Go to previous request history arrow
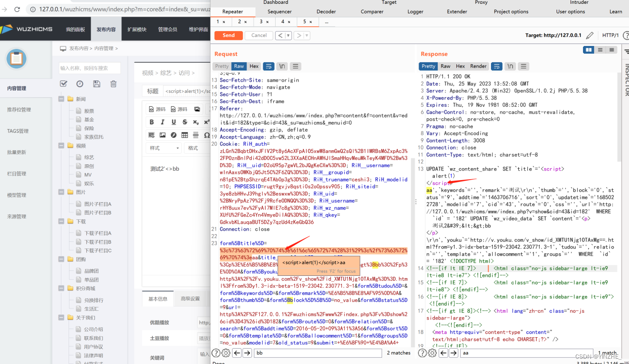Viewport: 629px width, 364px height. pos(280,35)
